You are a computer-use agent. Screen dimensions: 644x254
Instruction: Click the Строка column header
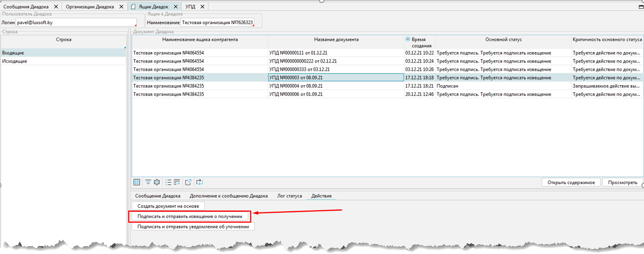point(63,39)
